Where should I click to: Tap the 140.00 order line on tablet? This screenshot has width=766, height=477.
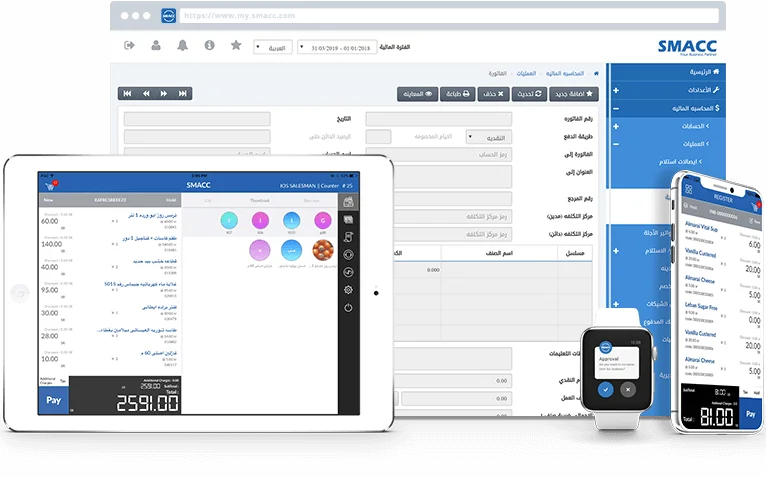click(x=109, y=243)
